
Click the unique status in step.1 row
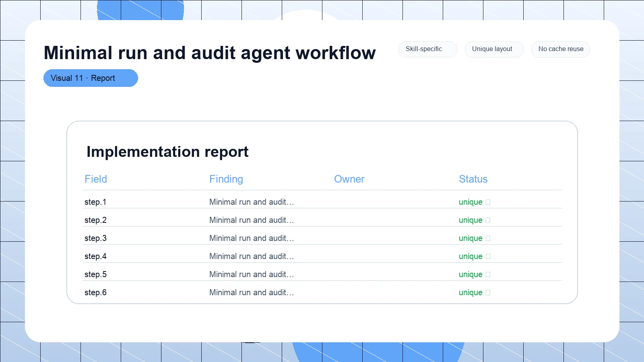(471, 202)
